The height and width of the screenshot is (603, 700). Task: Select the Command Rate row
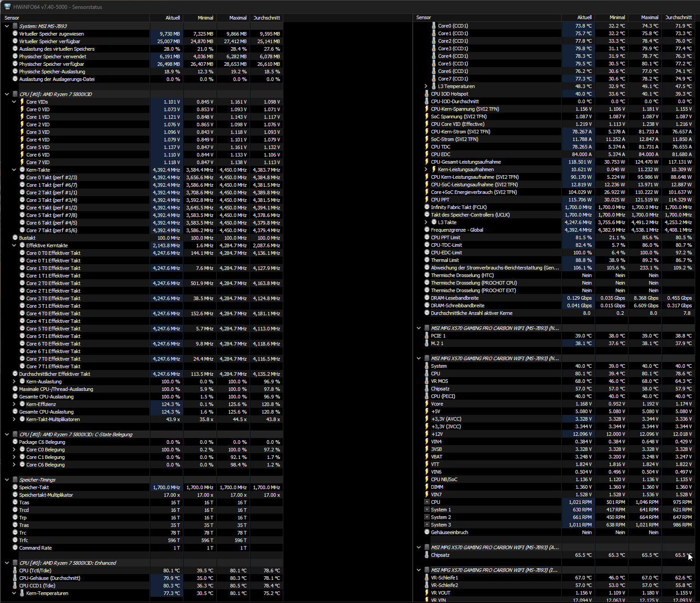coord(142,548)
